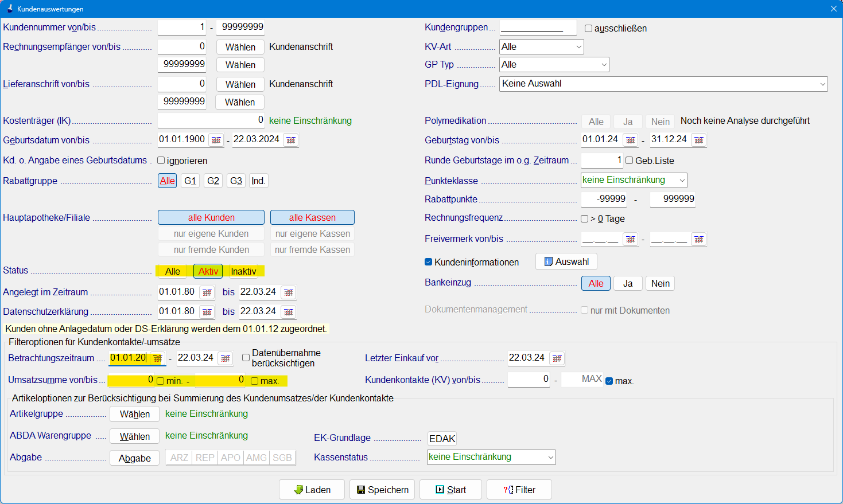Viewport: 843px width, 504px height.
Task: Tick the Geb.Liste checkbox
Action: 629,161
